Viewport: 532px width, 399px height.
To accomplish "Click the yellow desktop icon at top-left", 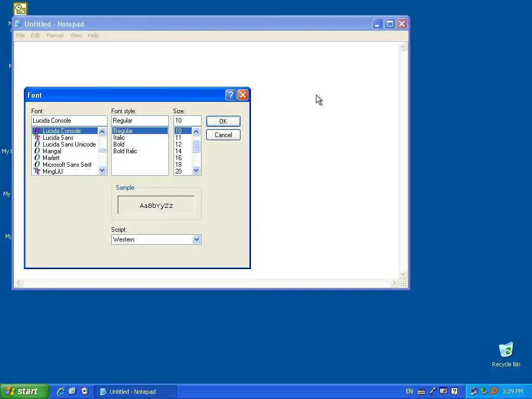I will click(20, 8).
